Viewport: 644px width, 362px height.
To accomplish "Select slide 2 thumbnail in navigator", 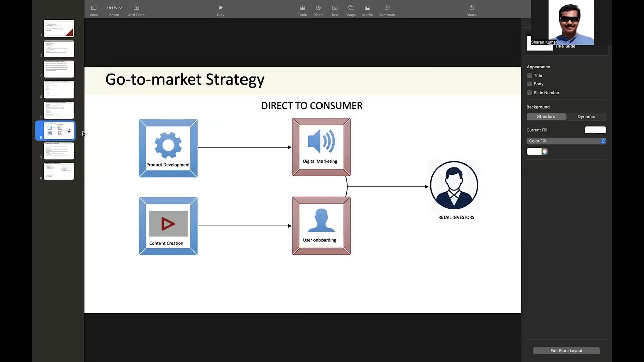I will click(59, 49).
